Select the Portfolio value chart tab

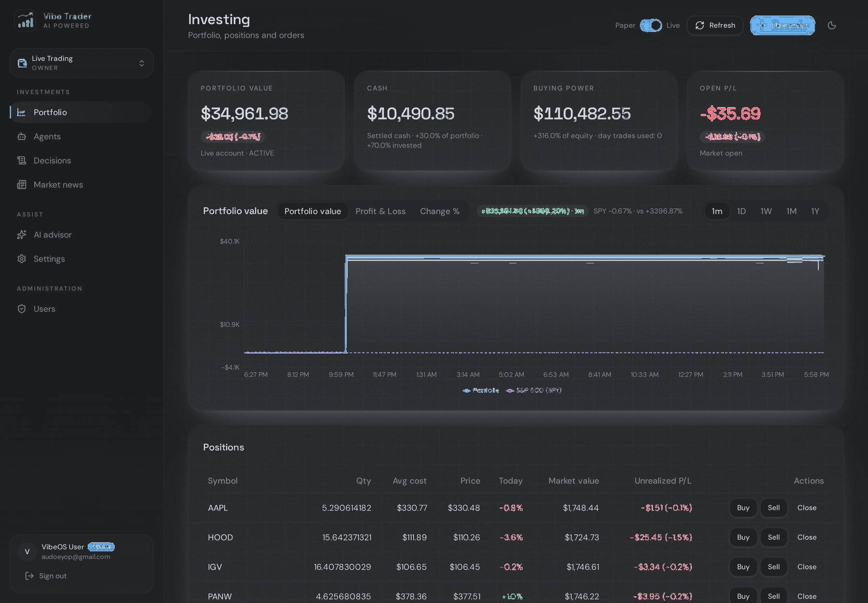point(312,211)
